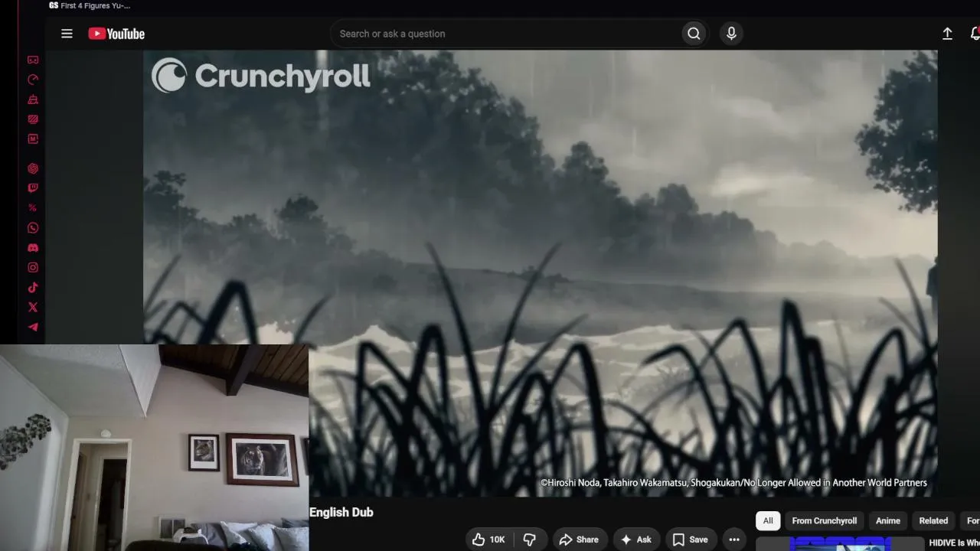
Task: Open X from the browser sidebar
Action: coord(33,308)
